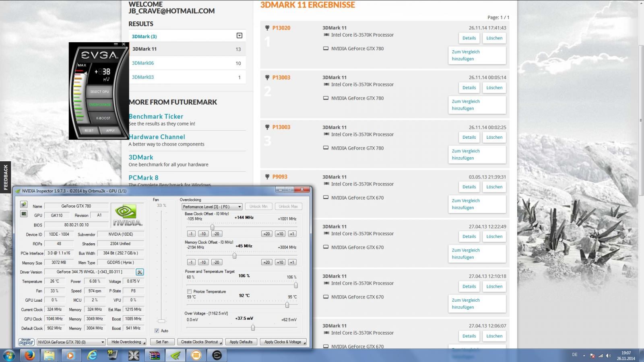Click Hide Overclocking button

(126, 342)
